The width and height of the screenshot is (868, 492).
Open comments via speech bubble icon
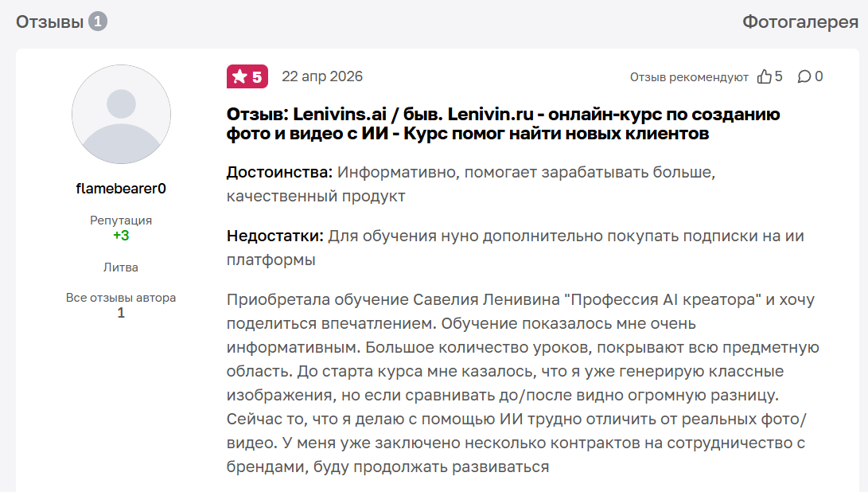click(x=804, y=76)
